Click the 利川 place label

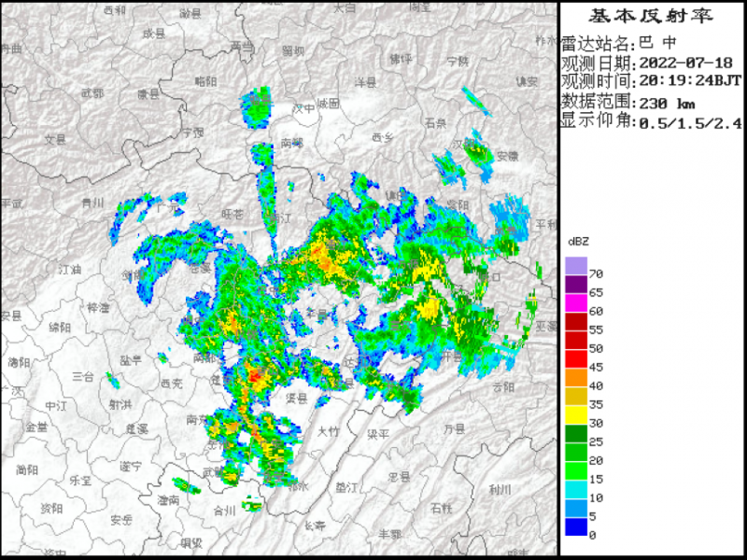click(x=501, y=489)
